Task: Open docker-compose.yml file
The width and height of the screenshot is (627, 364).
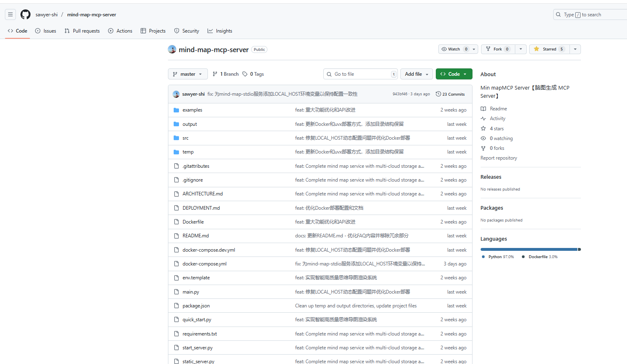Action: [x=205, y=264]
